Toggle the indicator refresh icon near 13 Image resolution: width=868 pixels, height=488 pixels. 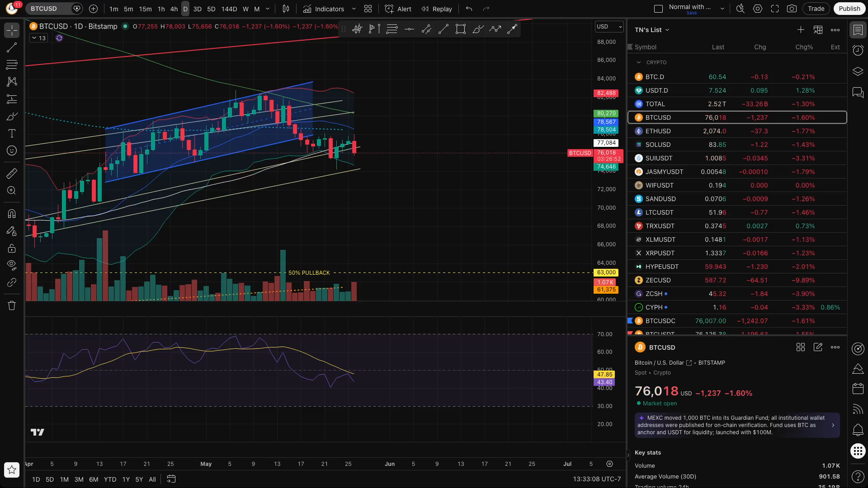pyautogui.click(x=59, y=38)
